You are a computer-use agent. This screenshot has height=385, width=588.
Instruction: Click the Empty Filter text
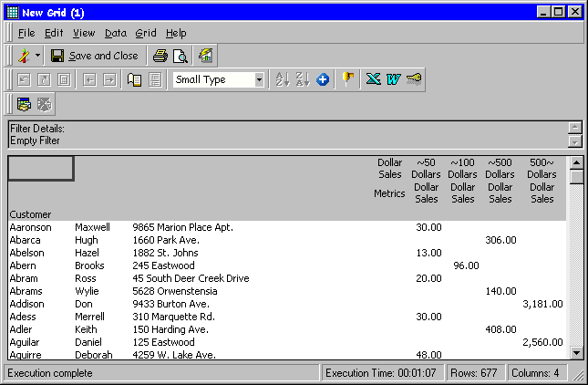[x=35, y=140]
